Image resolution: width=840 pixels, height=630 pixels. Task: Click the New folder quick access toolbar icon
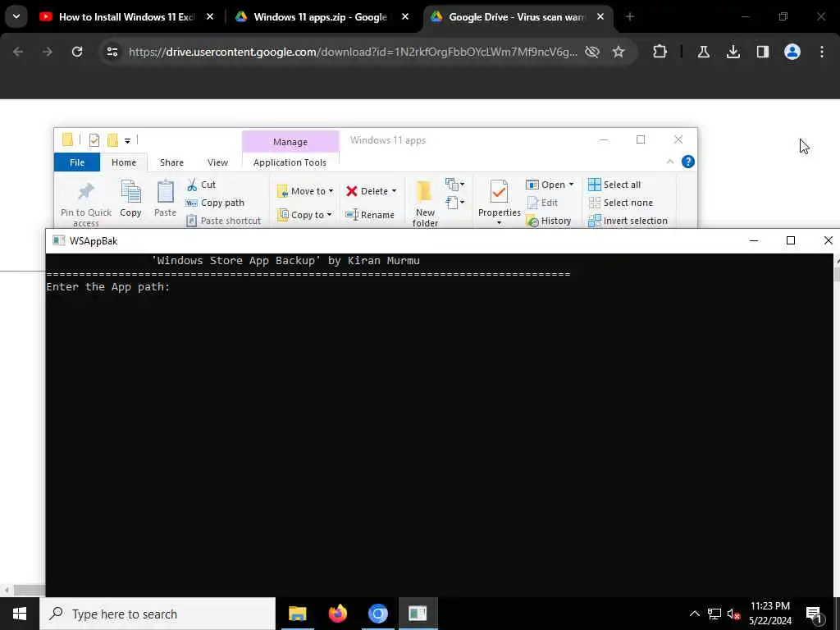coord(112,140)
